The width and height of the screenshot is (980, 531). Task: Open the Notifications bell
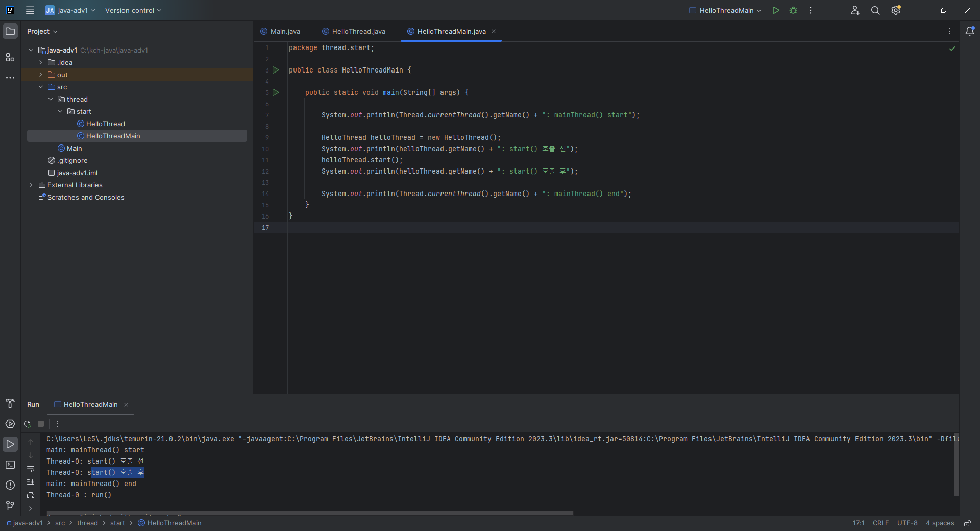point(970,31)
